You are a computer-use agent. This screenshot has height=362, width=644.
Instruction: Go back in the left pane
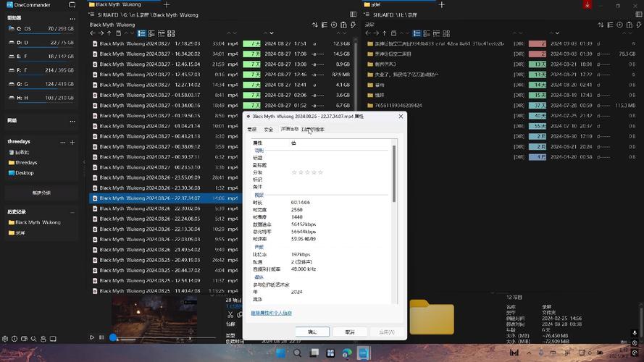pos(93,33)
